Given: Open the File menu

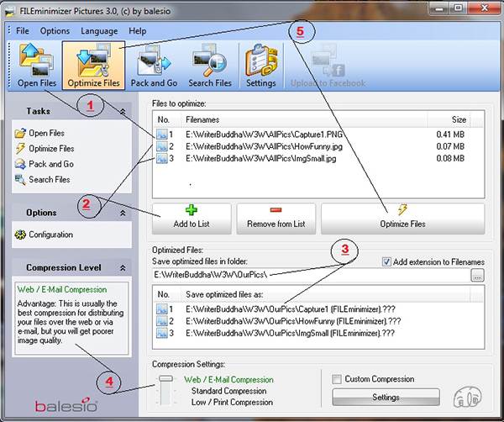Looking at the screenshot, I should pos(23,31).
